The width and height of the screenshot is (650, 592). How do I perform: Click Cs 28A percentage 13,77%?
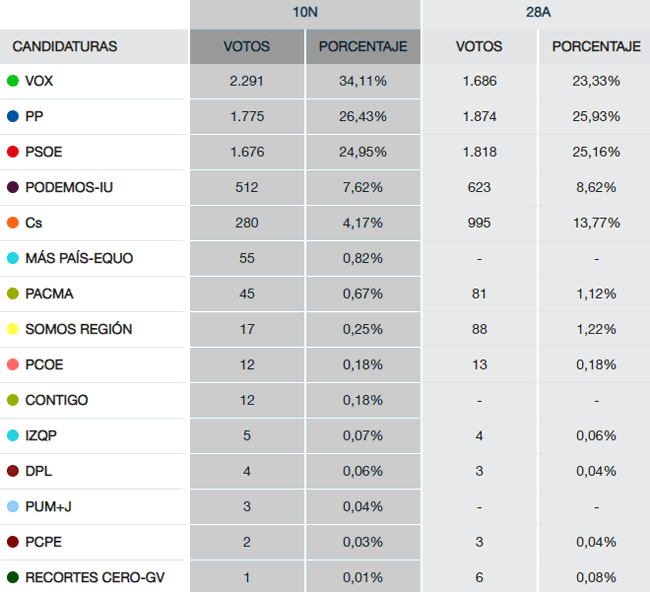coord(595,223)
